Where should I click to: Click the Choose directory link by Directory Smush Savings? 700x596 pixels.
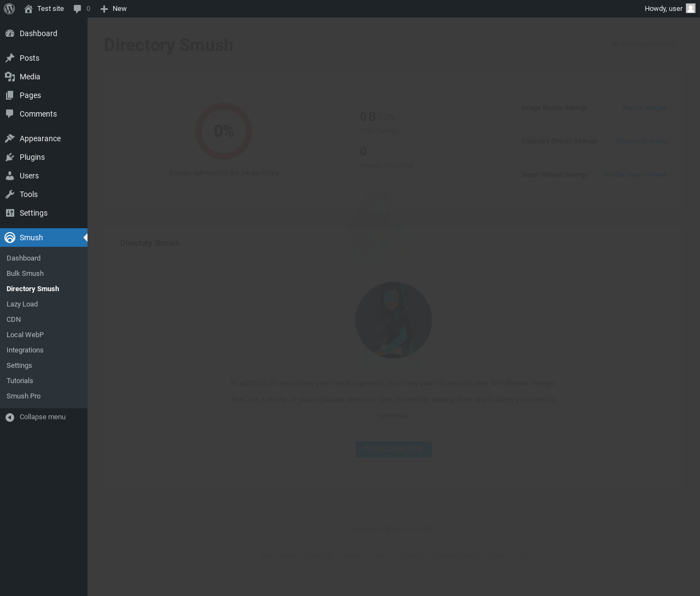click(642, 141)
